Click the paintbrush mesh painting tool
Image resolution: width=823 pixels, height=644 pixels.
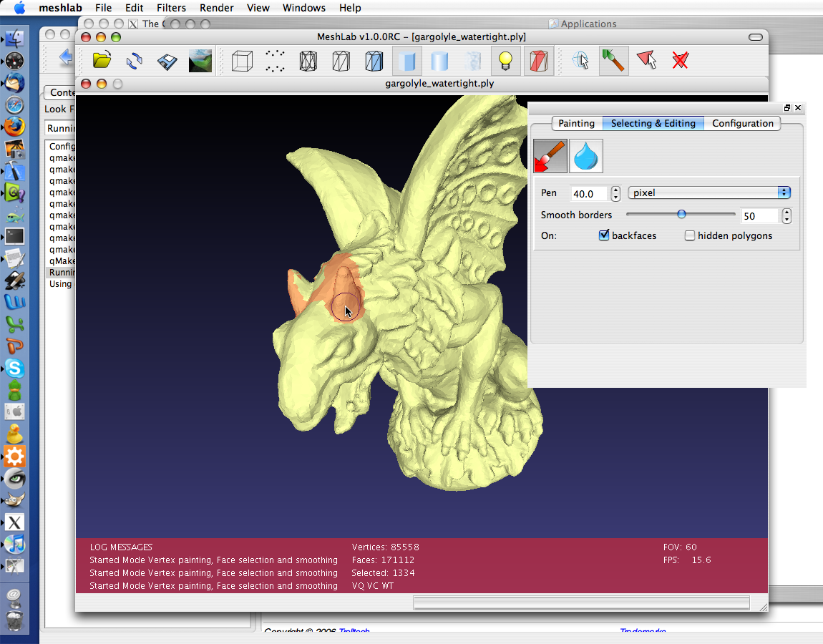click(612, 61)
